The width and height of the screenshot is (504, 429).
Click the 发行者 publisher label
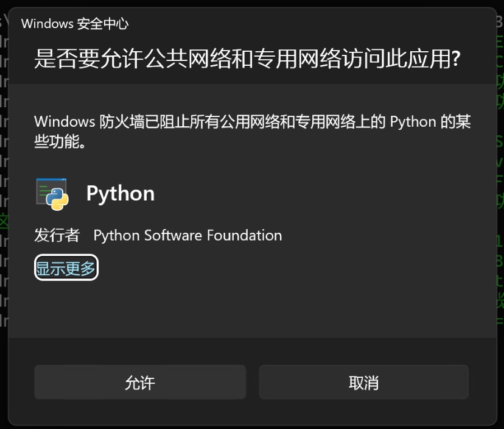click(57, 235)
